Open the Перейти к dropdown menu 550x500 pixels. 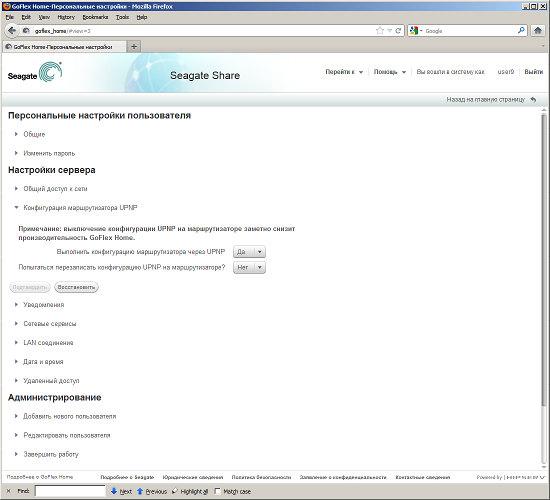tap(344, 72)
